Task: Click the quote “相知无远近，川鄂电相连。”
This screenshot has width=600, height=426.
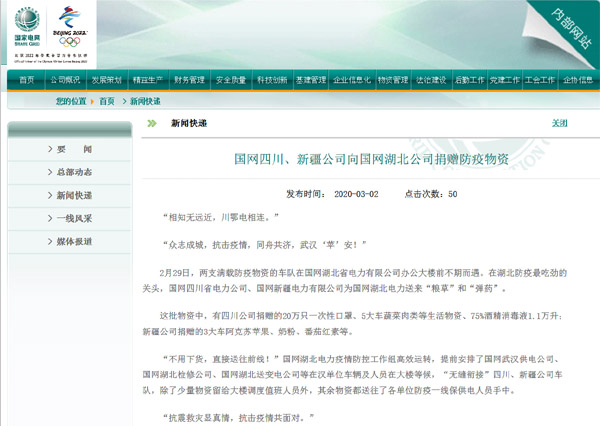Action: click(x=220, y=217)
